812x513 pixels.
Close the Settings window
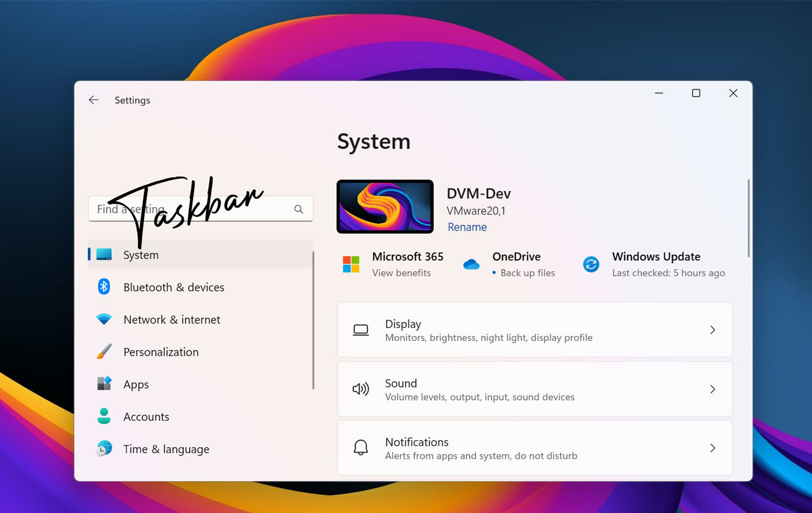(733, 93)
